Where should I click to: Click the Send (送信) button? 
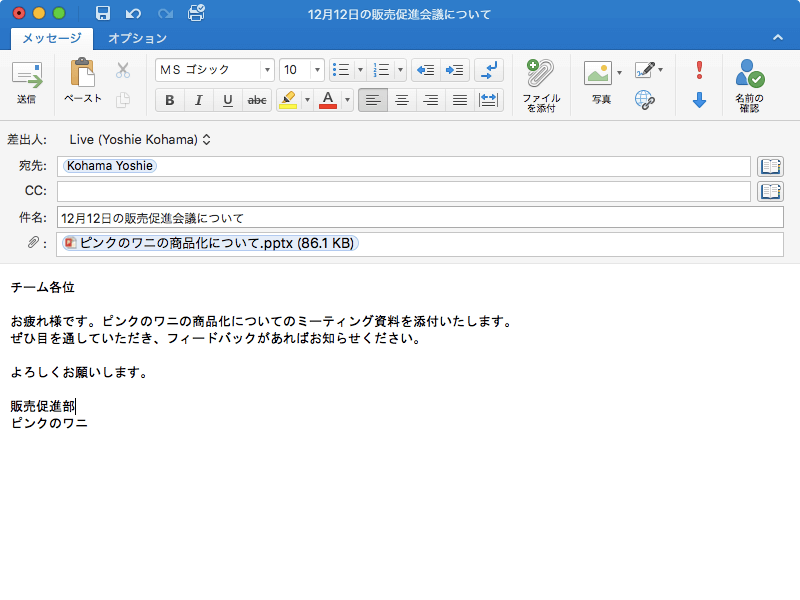[27, 83]
